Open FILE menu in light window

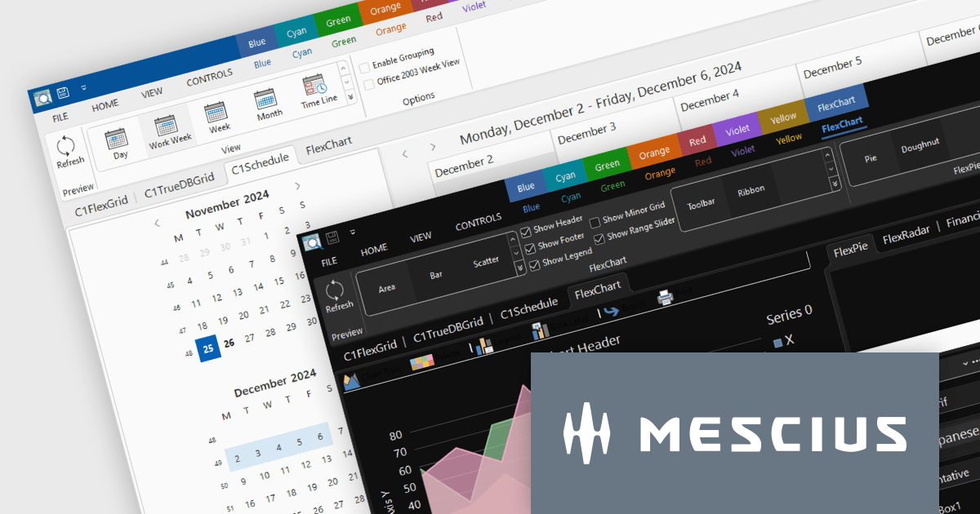point(60,117)
